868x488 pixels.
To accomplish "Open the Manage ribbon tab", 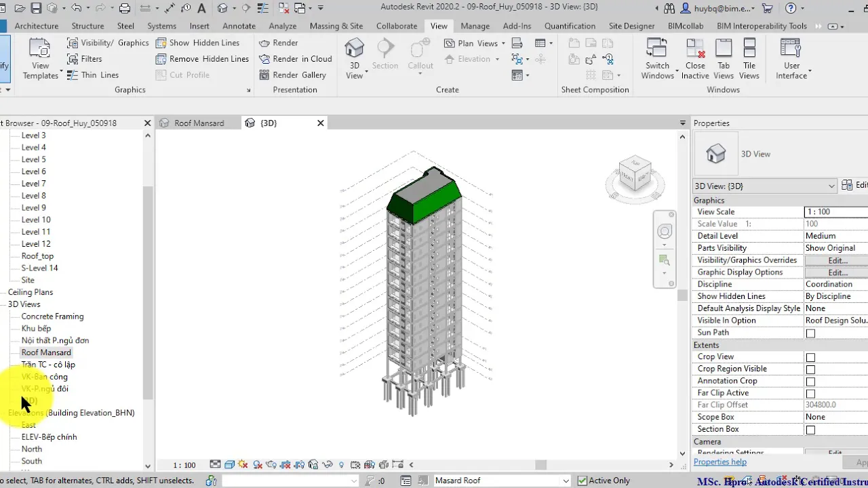I will click(475, 26).
